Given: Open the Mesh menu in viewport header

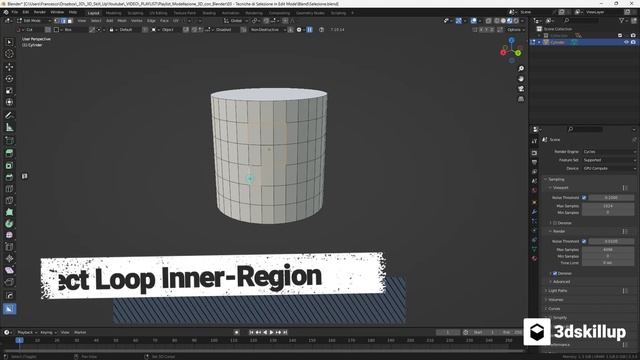Looking at the screenshot, I should [122, 20].
